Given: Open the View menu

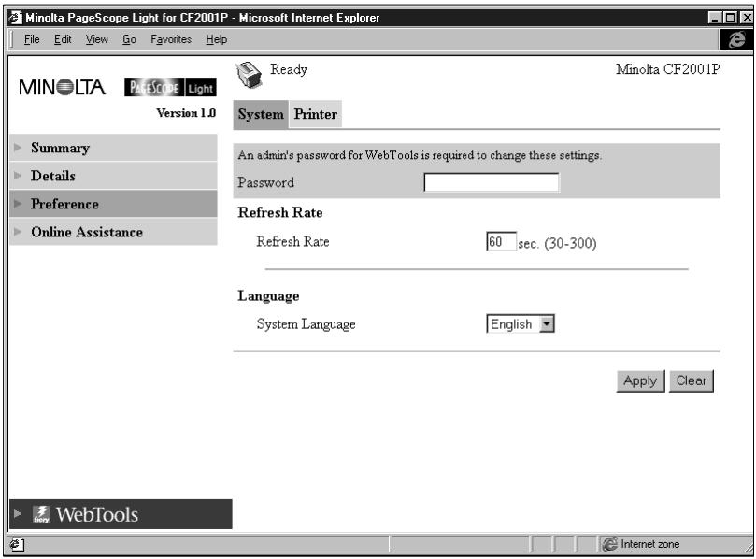Looking at the screenshot, I should pos(97,39).
